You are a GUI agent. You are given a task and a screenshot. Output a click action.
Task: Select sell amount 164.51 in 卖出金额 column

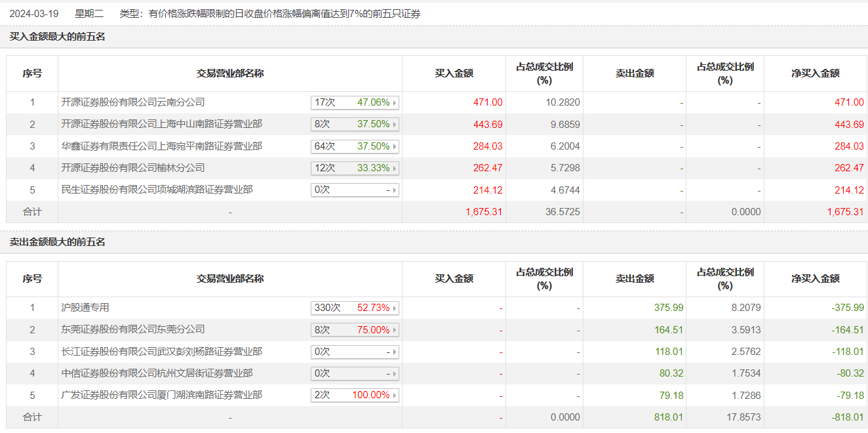pos(669,329)
